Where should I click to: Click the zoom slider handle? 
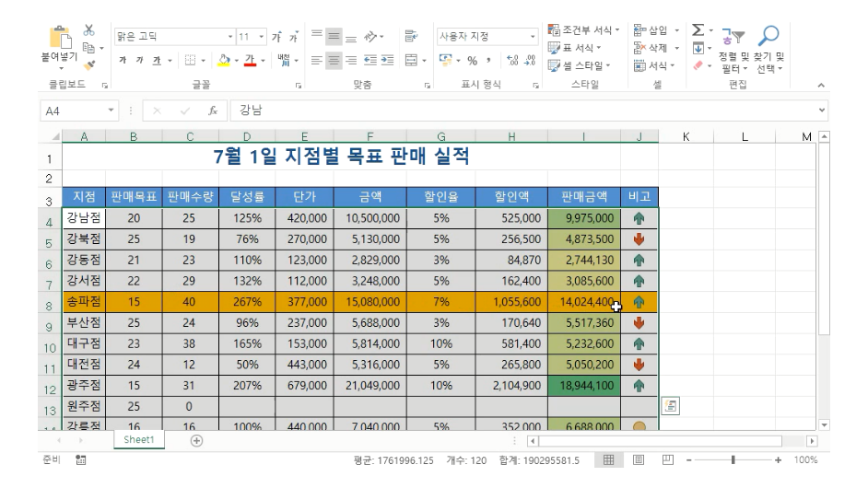coord(733,459)
